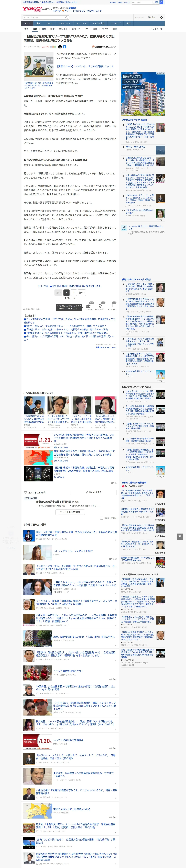Image resolution: width=186 pixels, height=868 pixels.
Task: Open related link about ポケカ販売ミス
Action: click(x=69, y=338)
